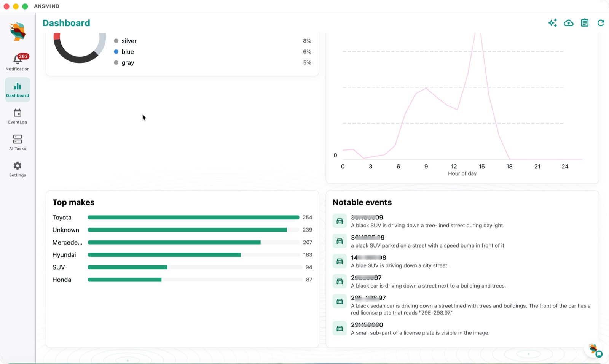Click the silver legend color dot

click(x=116, y=41)
